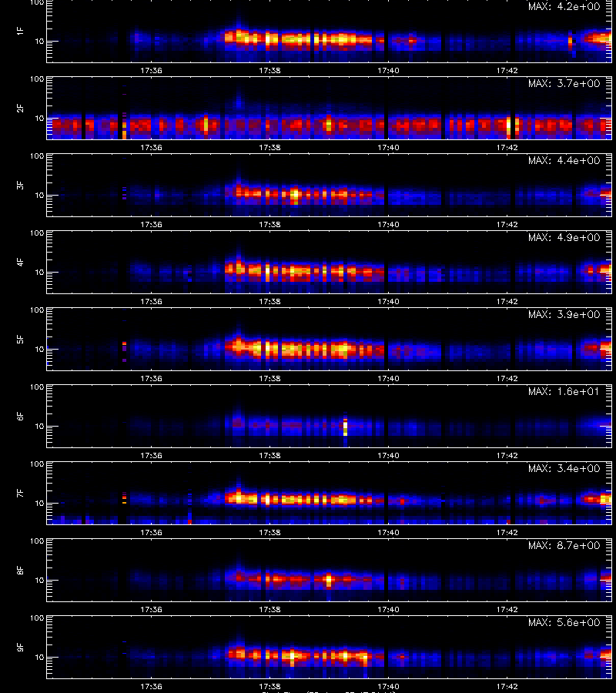Click the 7F panel axis label
The height and width of the screenshot is (693, 616).
point(20,494)
